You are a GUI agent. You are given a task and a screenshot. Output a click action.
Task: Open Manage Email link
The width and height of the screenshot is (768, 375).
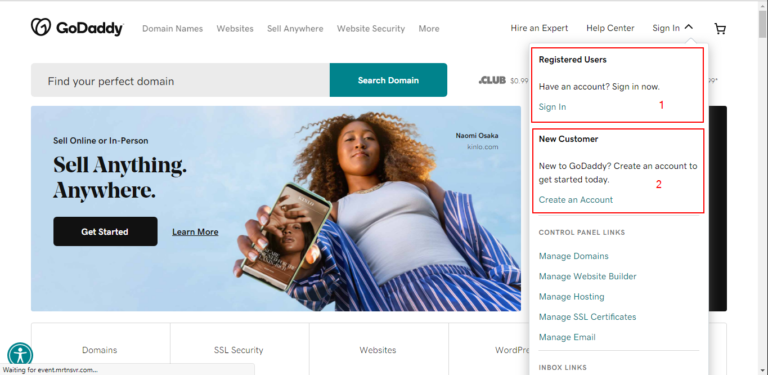[x=567, y=337]
